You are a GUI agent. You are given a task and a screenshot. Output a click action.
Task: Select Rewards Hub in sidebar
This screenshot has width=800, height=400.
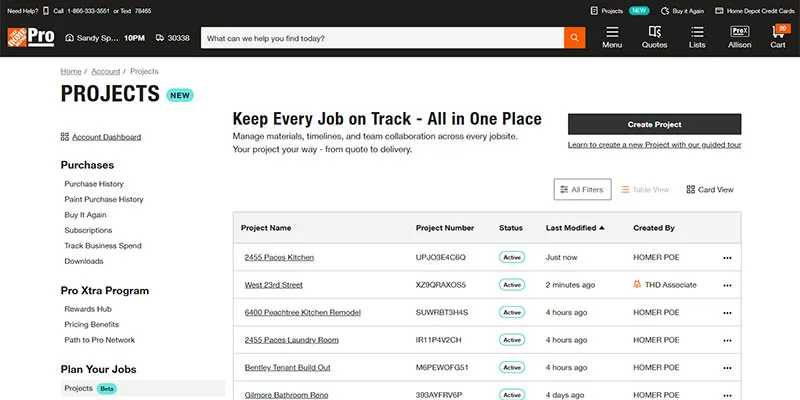[88, 309]
